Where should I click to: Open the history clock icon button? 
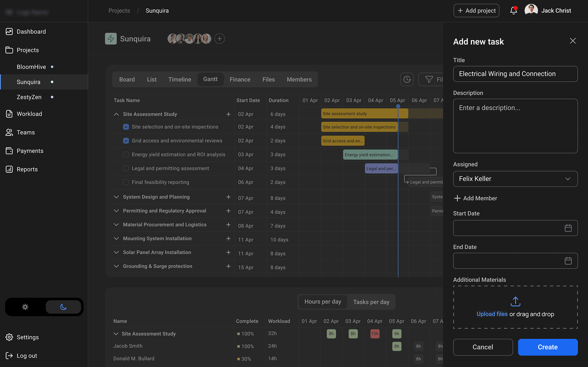tap(407, 79)
